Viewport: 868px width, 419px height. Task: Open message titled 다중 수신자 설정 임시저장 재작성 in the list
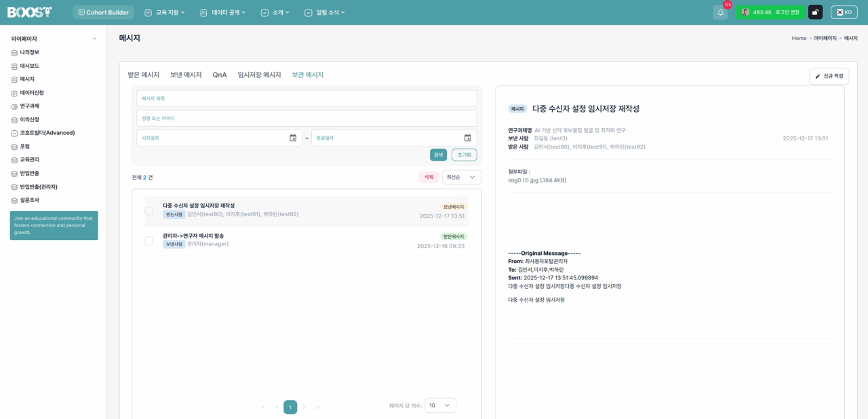(x=199, y=205)
